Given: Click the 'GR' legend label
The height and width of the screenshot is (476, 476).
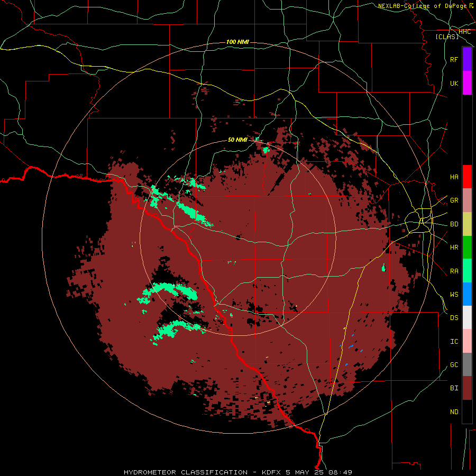Looking at the screenshot, I should tap(454, 200).
